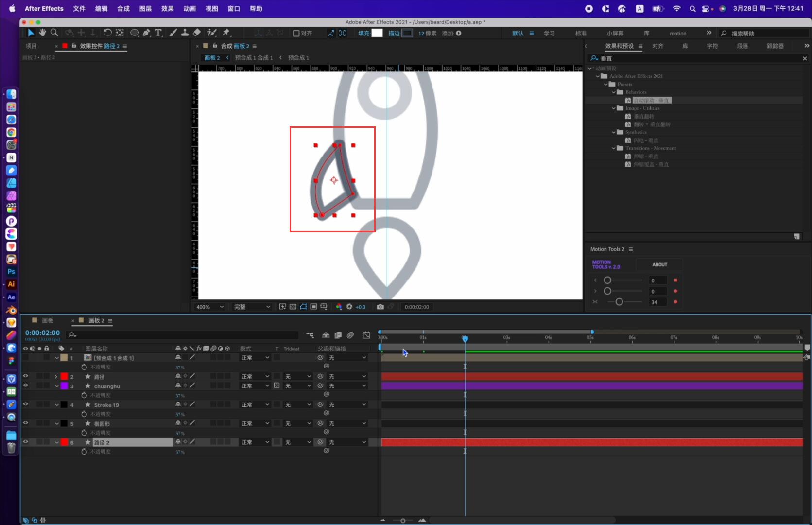Viewport: 812px width, 525px height.
Task: Expand the 路径 layer properties
Action: pyautogui.click(x=57, y=377)
